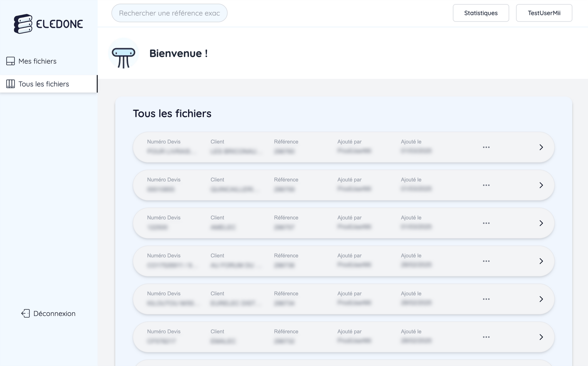Click the Tous les fichiers binder icon
588x366 pixels.
pyautogui.click(x=11, y=84)
